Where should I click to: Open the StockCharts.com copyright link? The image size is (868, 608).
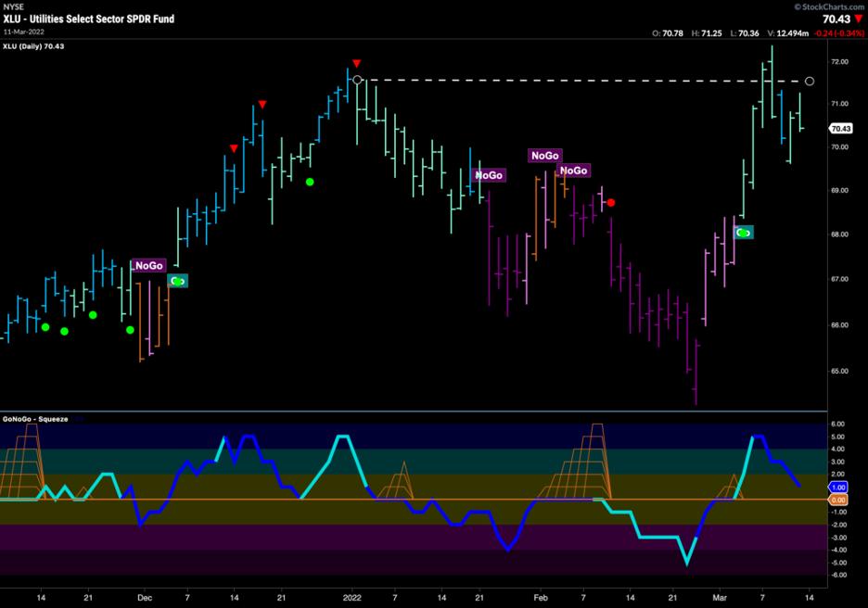point(828,6)
